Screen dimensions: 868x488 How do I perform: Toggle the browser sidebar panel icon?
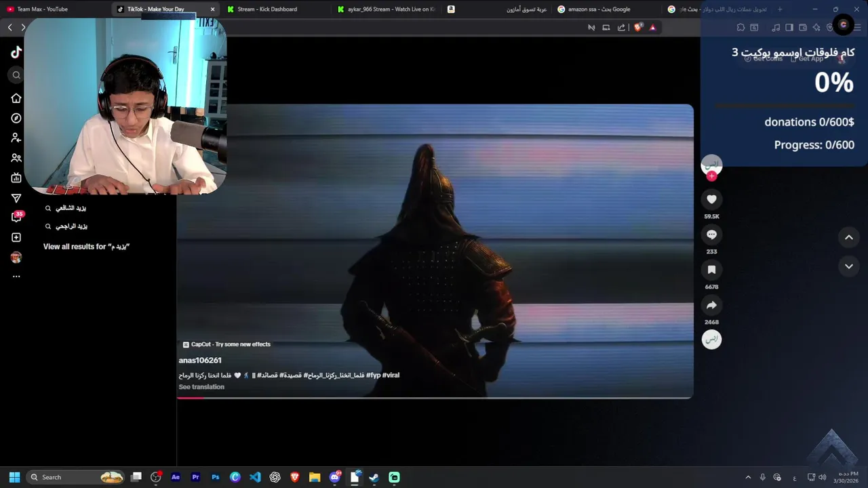pos(789,28)
